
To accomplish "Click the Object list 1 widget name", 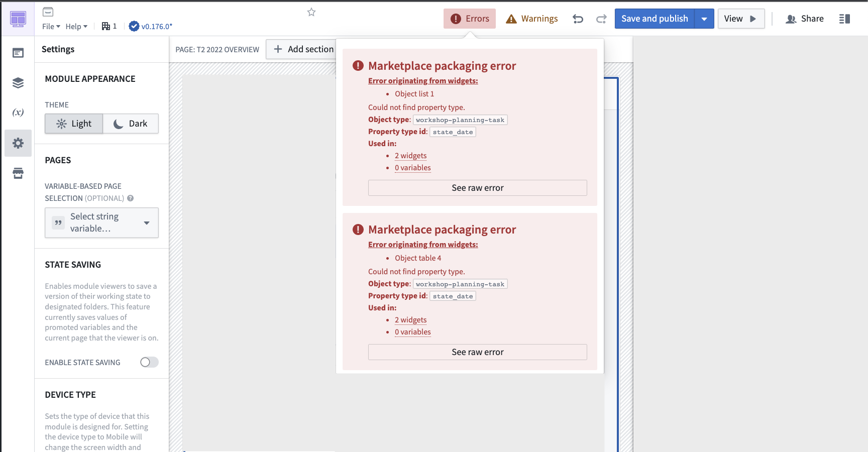I will click(414, 94).
